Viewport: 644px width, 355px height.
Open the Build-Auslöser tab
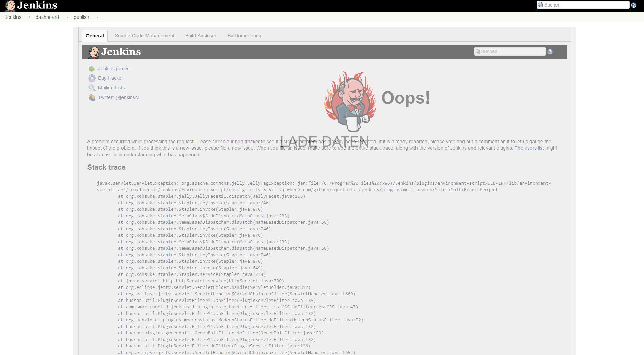pos(201,36)
